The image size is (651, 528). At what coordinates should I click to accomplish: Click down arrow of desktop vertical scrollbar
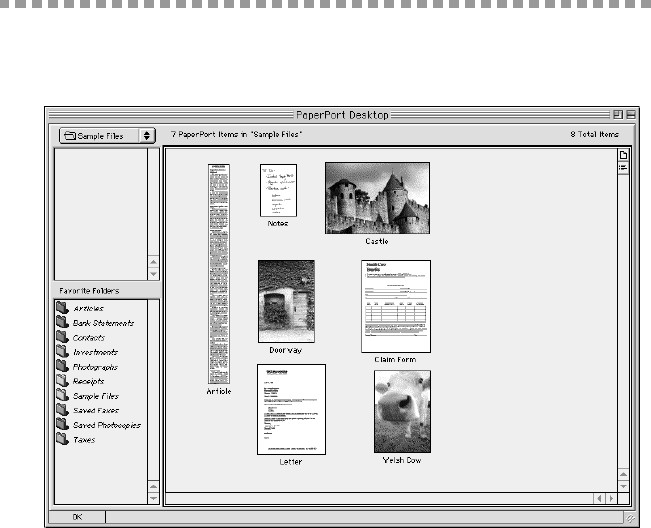tap(623, 486)
